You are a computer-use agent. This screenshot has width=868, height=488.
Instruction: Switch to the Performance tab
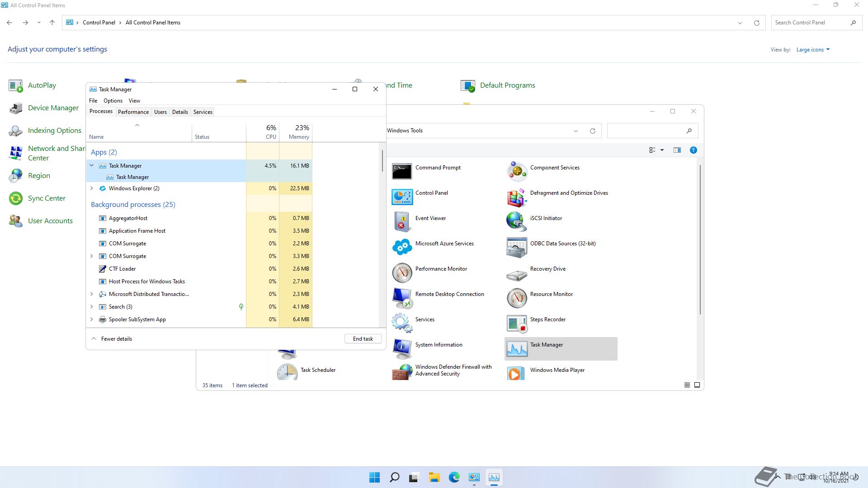tap(133, 112)
